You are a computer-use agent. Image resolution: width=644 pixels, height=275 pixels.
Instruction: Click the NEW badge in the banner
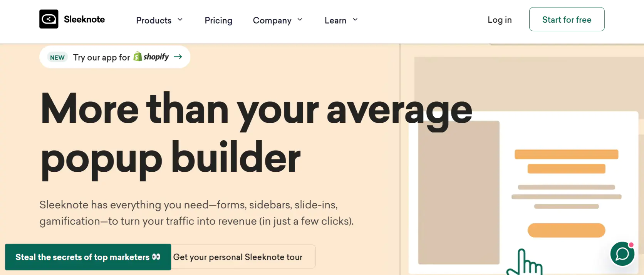[57, 57]
